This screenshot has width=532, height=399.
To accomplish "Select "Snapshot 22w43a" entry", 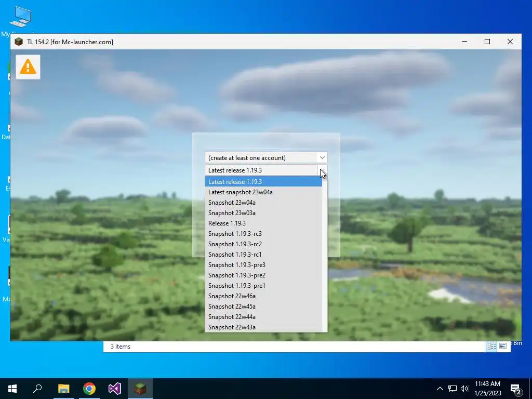I will coord(263,327).
